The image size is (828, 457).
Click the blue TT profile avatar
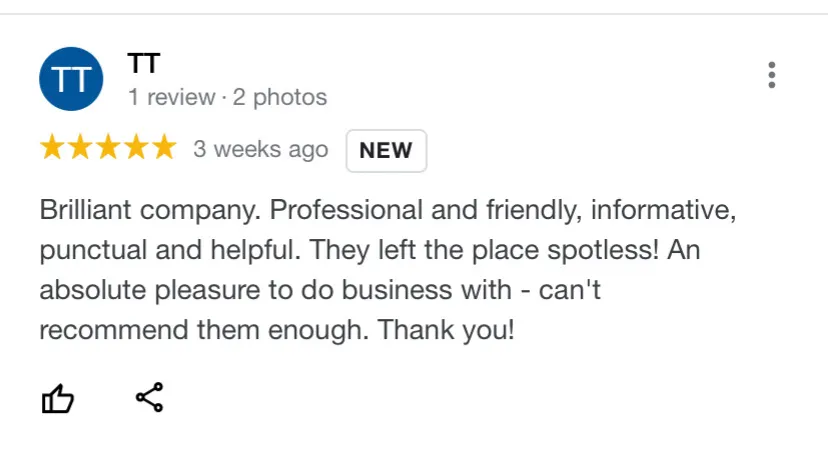tap(71, 79)
